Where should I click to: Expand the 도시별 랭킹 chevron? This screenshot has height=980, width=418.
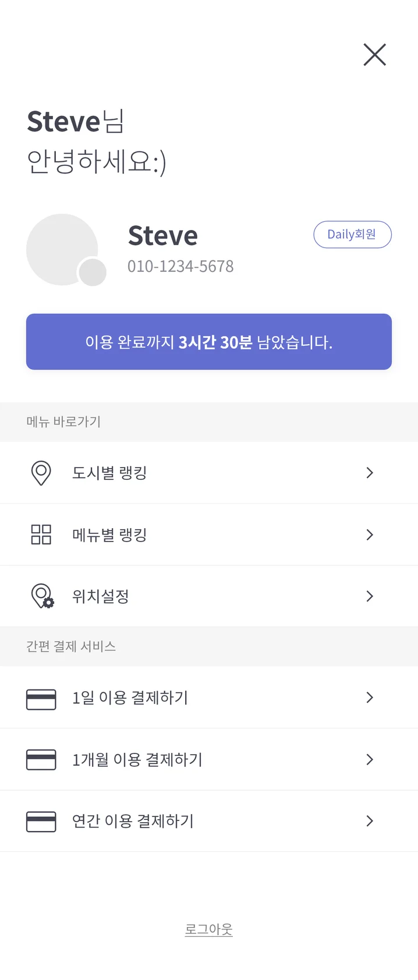(x=369, y=473)
